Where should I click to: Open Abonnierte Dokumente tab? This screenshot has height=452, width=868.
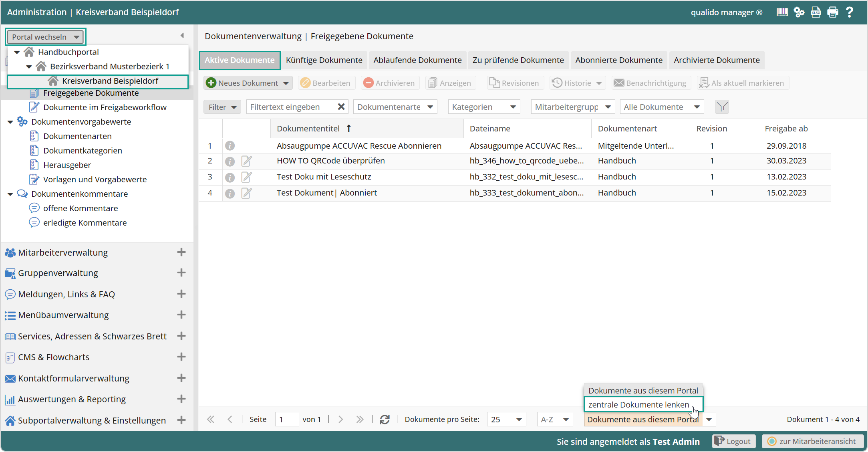click(x=619, y=61)
